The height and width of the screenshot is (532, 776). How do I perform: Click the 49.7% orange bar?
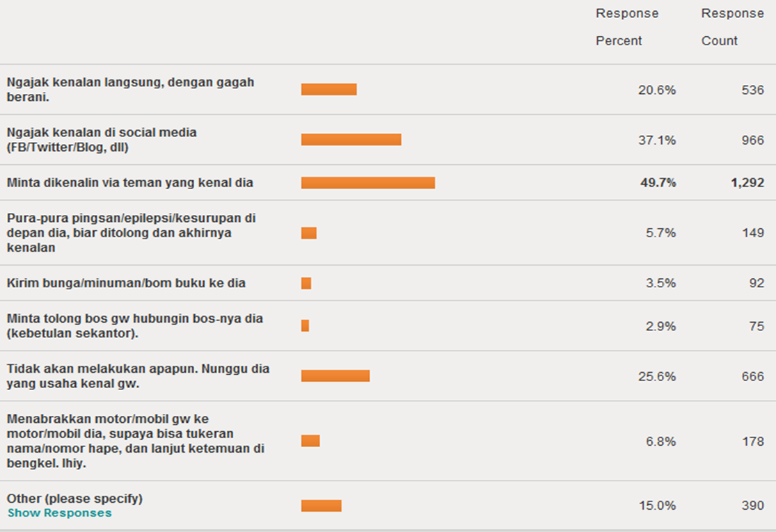367,183
